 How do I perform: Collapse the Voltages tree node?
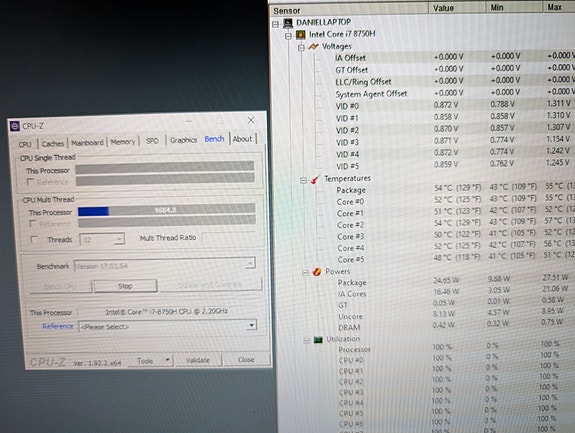click(301, 48)
